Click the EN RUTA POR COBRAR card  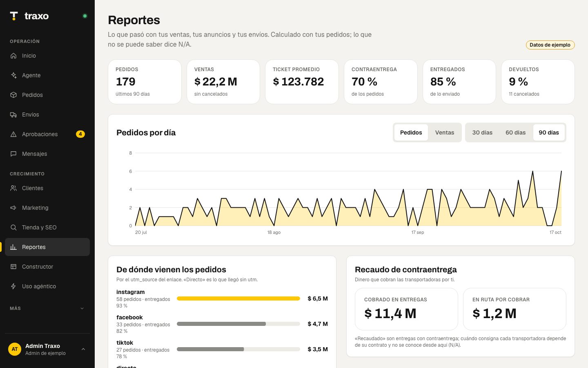click(514, 309)
